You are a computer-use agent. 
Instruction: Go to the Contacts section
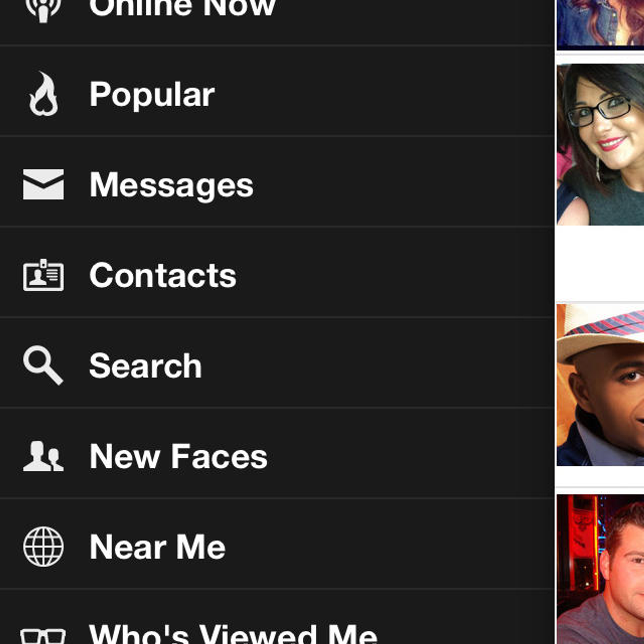277,272
